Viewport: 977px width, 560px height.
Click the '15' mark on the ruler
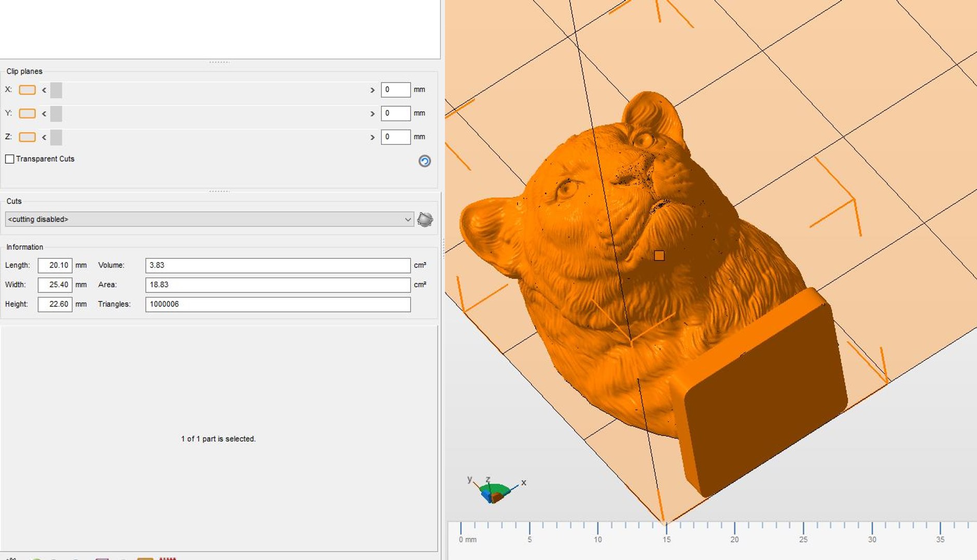pos(666,539)
